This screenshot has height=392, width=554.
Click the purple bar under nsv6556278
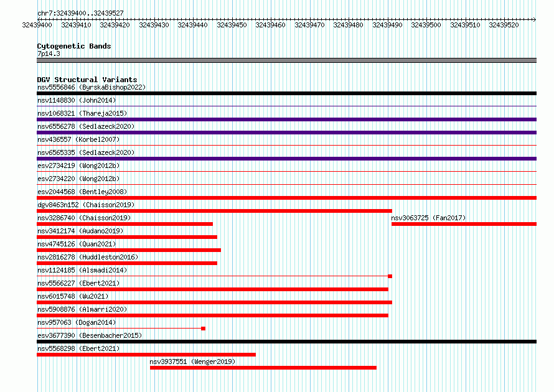tap(286, 133)
